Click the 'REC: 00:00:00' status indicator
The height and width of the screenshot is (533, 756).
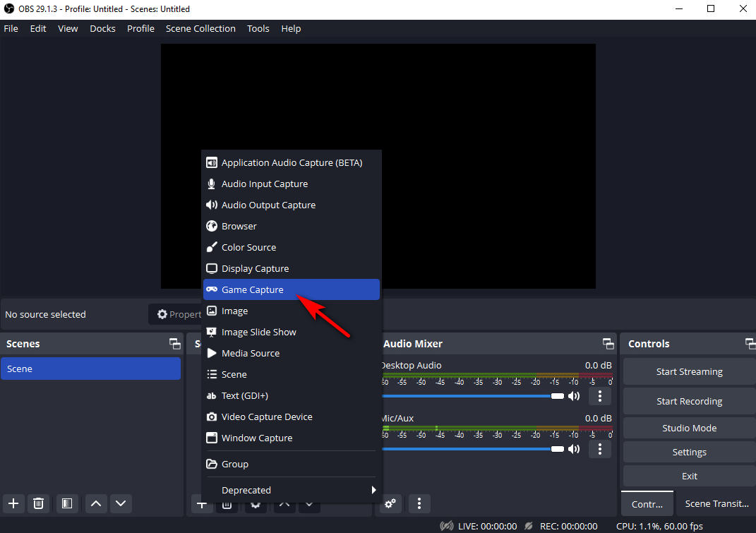tap(568, 526)
